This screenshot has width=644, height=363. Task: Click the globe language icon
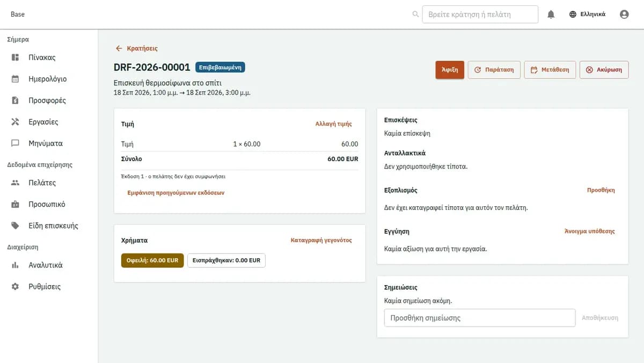click(573, 14)
